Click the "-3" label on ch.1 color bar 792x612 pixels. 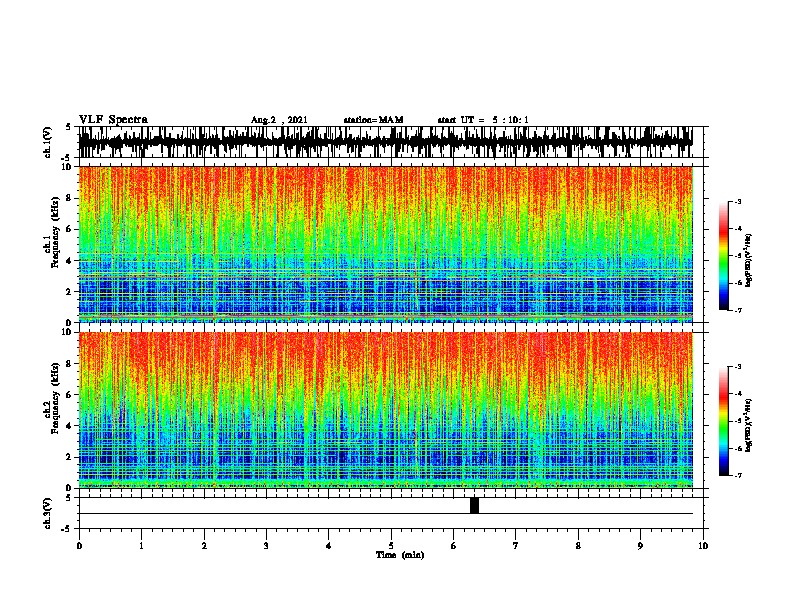737,201
